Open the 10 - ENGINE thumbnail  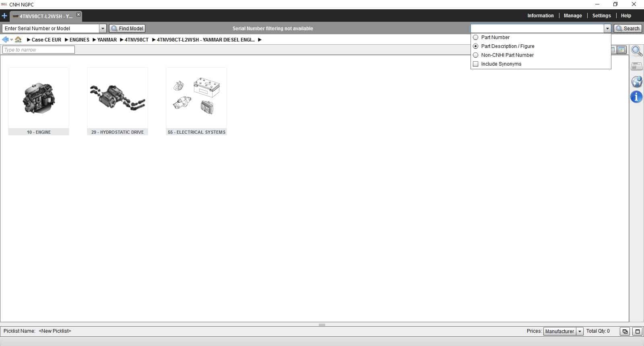(39, 101)
